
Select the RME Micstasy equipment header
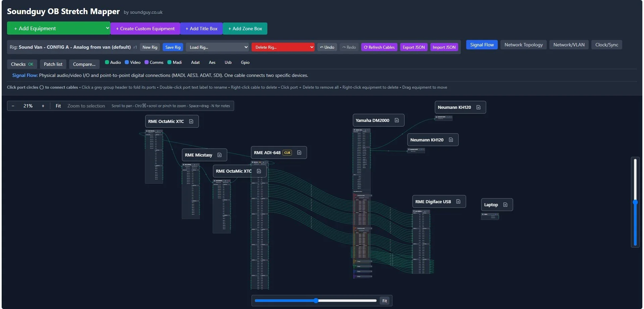pos(204,155)
